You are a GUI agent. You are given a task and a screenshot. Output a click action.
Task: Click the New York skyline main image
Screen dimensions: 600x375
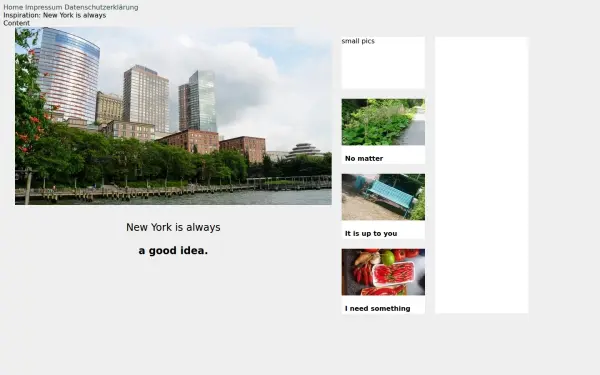(x=173, y=116)
